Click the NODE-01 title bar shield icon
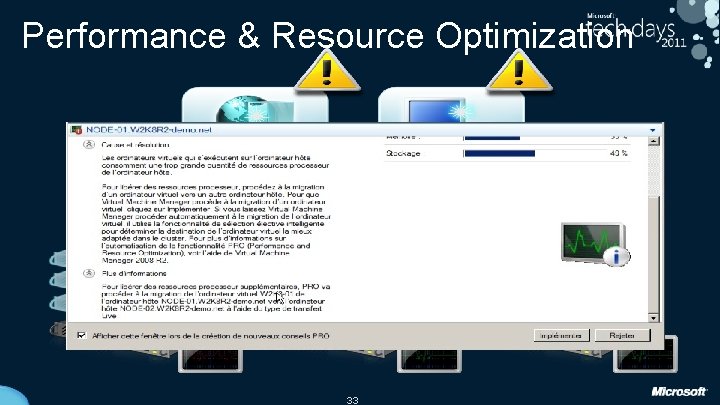 click(x=76, y=130)
